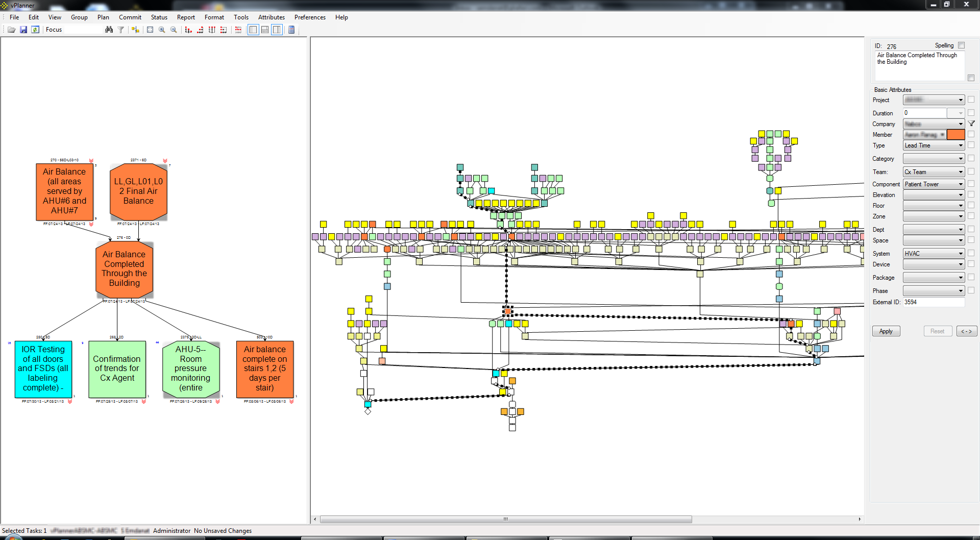Viewport: 980px width, 540px height.
Task: Open the System dropdown showing HVAC
Action: point(934,254)
